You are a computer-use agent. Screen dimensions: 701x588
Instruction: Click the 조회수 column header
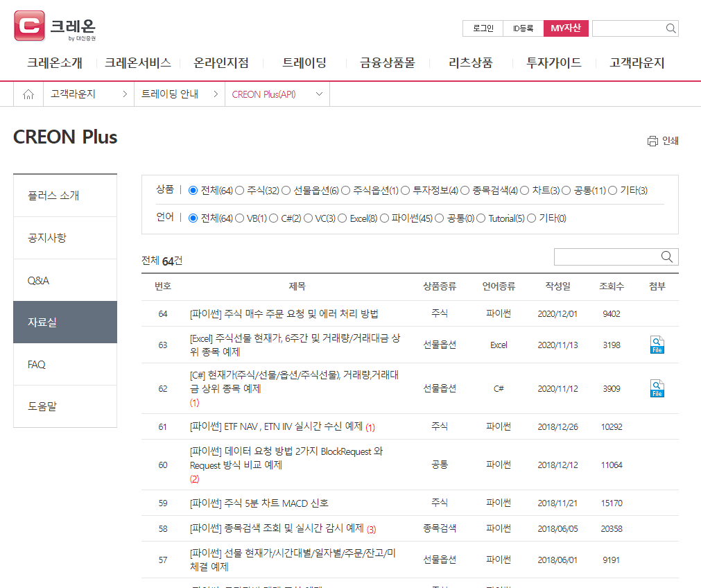611,286
